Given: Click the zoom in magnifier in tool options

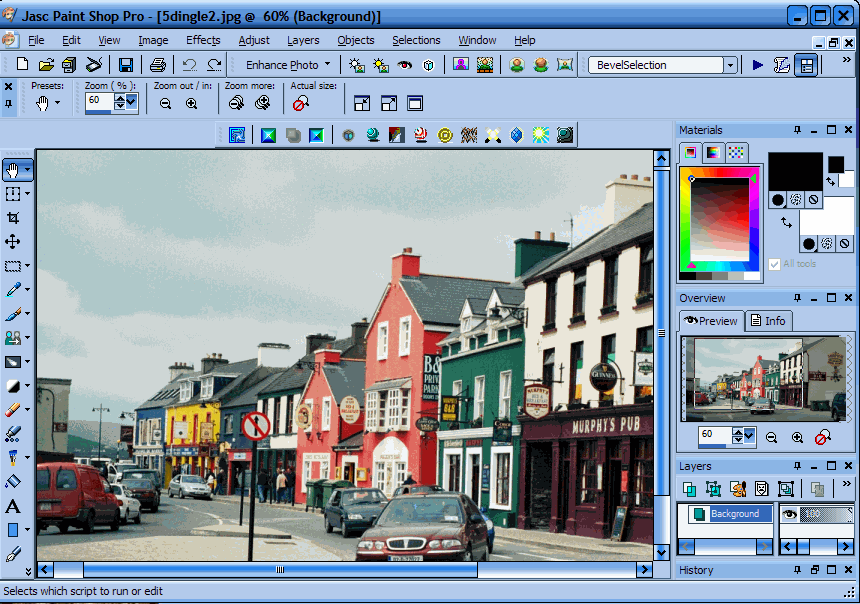Looking at the screenshot, I should pos(191,103).
